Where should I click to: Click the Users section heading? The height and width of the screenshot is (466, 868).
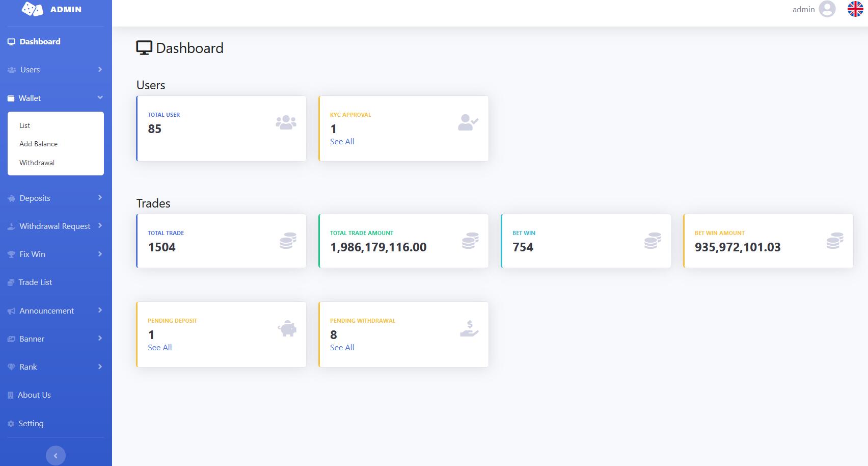pyautogui.click(x=151, y=85)
